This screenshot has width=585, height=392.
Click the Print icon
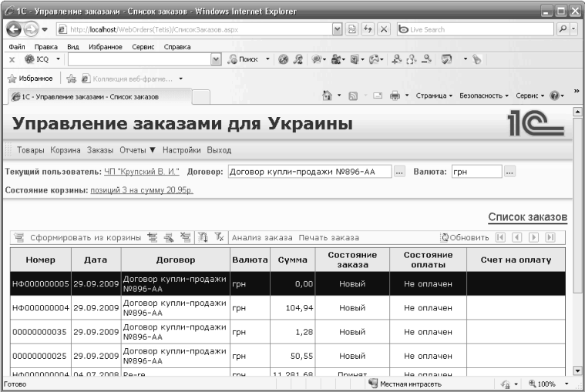click(395, 95)
